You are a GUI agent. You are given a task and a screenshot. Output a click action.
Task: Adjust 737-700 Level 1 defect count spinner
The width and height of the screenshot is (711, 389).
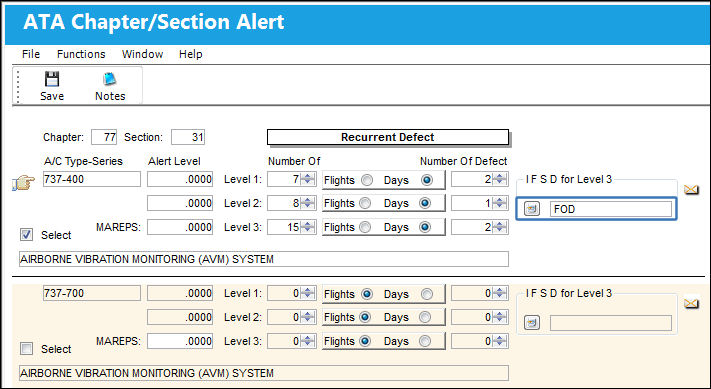(500, 293)
